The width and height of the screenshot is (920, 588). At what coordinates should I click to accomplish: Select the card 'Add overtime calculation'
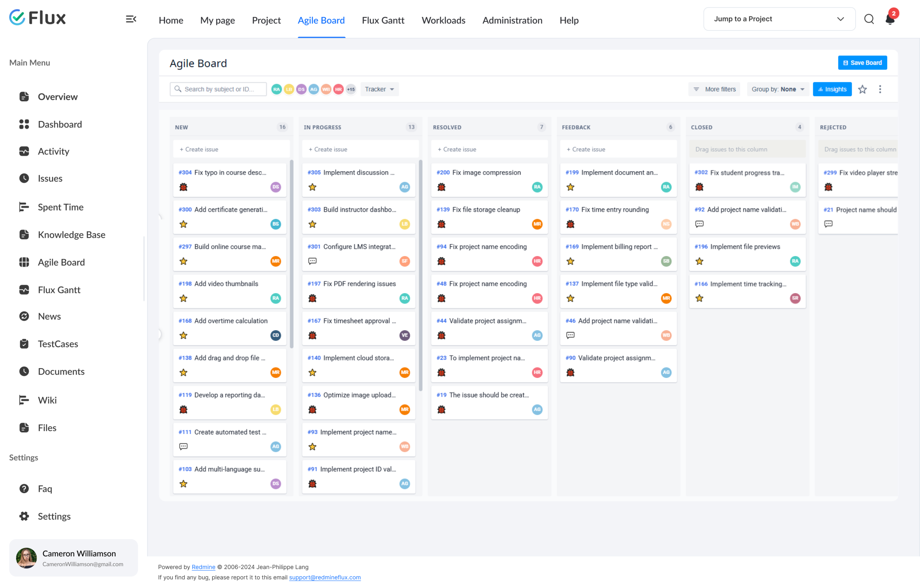click(230, 328)
